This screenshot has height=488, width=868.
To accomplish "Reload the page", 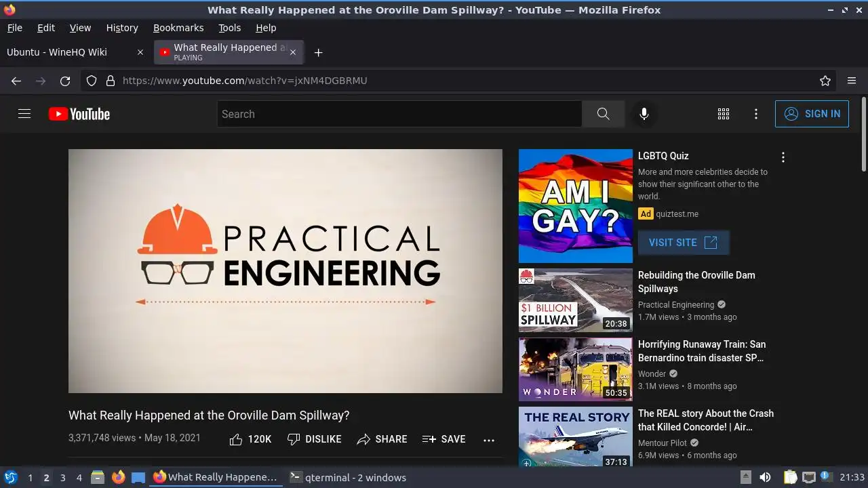I will (x=65, y=81).
